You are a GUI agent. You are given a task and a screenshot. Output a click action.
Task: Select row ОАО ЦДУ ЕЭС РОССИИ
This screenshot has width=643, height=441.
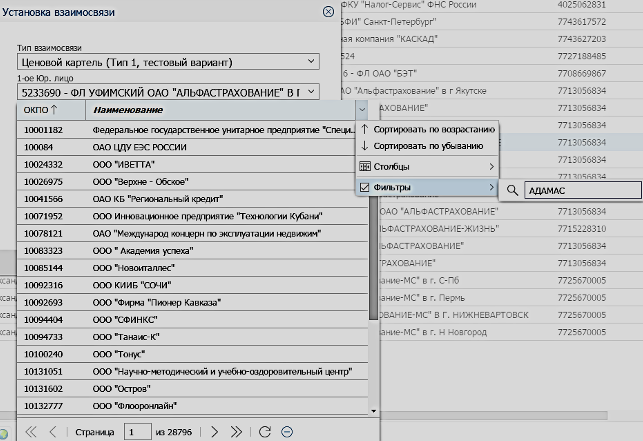point(192,147)
